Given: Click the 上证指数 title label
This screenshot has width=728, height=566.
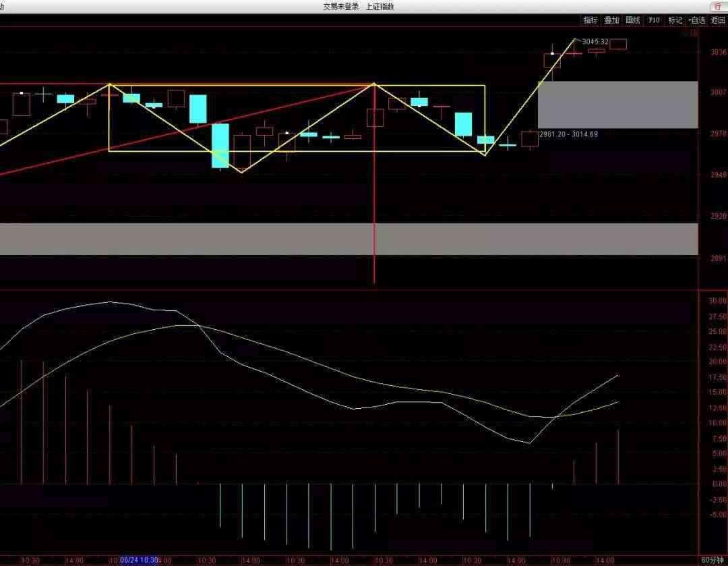Looking at the screenshot, I should pyautogui.click(x=380, y=6).
